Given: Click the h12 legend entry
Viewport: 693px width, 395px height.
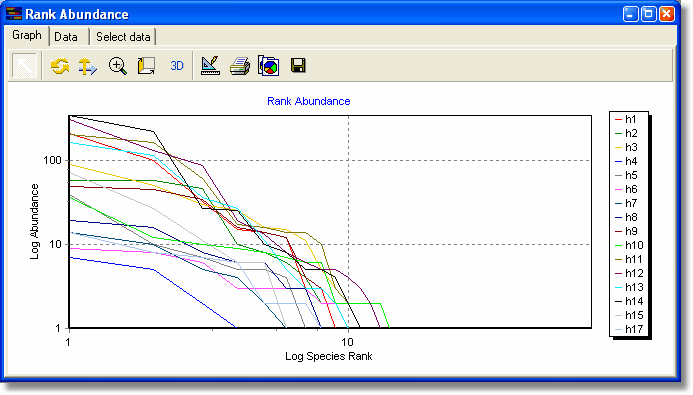Looking at the screenshot, I should click(629, 273).
